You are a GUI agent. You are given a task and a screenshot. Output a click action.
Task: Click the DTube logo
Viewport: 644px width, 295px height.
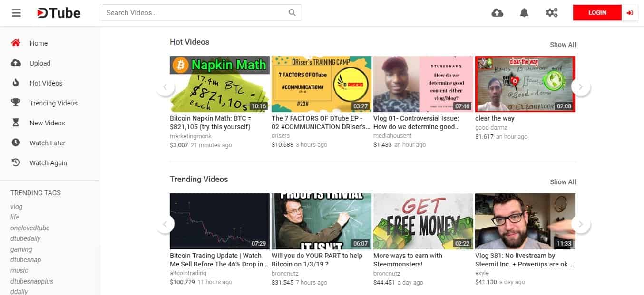click(x=59, y=13)
